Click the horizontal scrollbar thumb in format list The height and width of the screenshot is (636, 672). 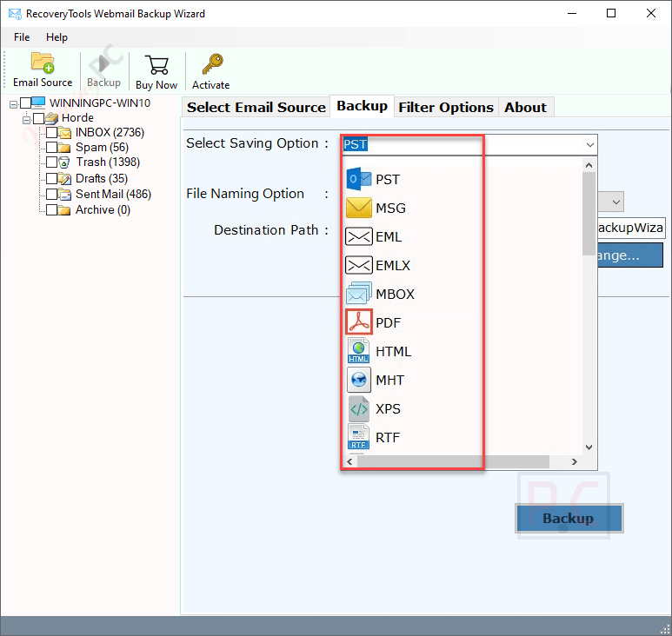[453, 461]
